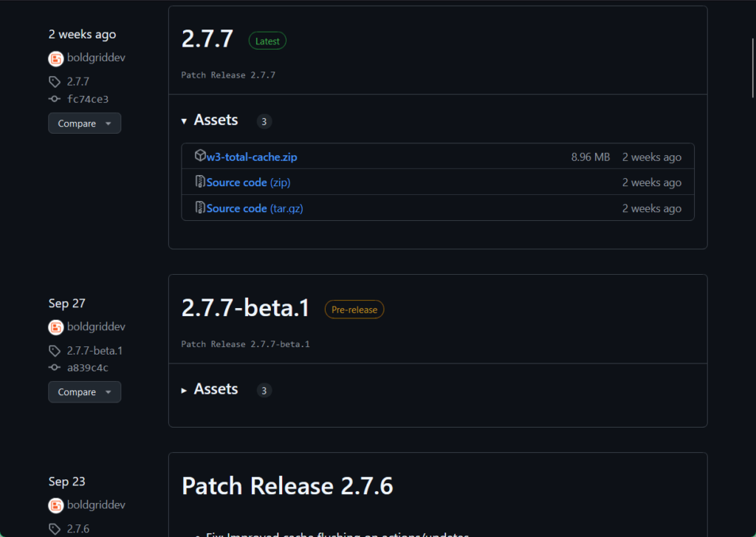Open Patch Release 2.7.6 title
Viewport: 756px width, 537px height.
[287, 486]
